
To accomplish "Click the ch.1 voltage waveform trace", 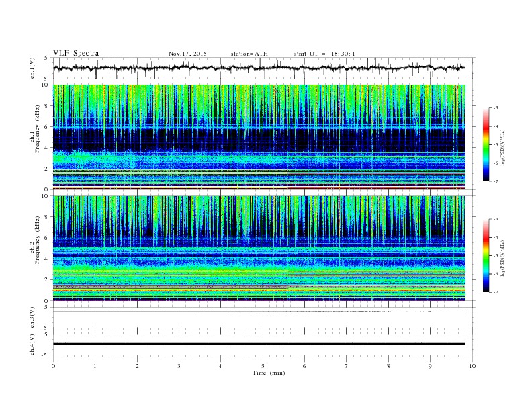I will 259,68.
